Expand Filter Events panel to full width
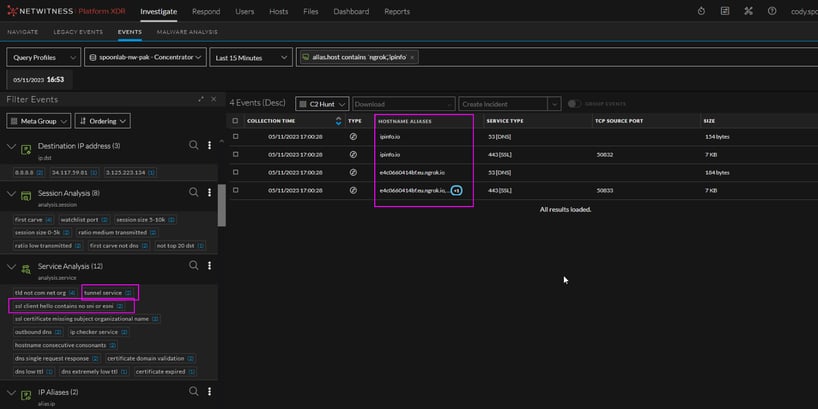818x409 pixels. pos(200,99)
